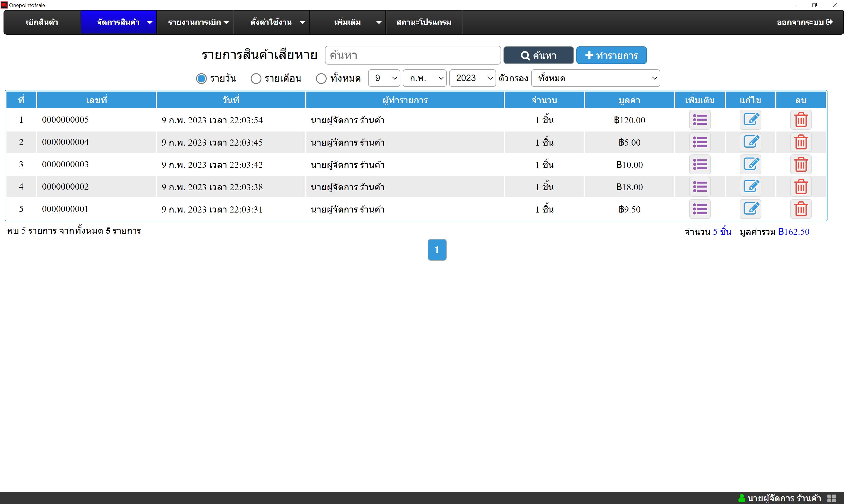The width and height of the screenshot is (846, 504).
Task: Edit damaged-goods record 0000000002
Action: click(750, 187)
